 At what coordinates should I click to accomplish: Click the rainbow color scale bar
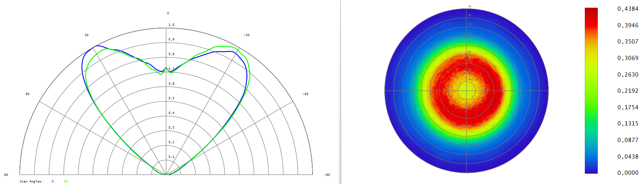click(x=591, y=90)
